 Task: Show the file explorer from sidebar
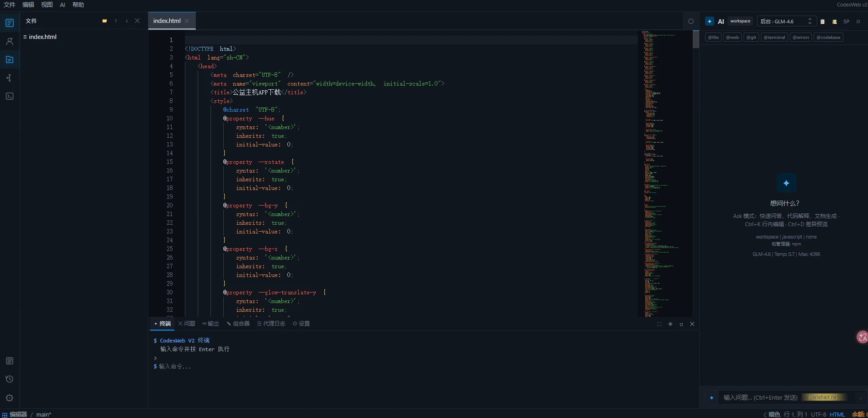[10, 60]
